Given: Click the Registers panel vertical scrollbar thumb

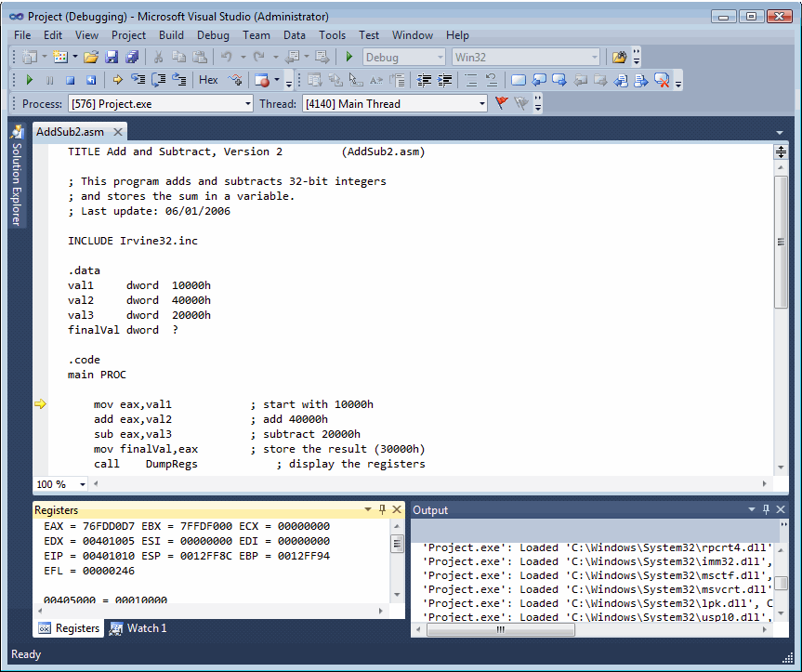Looking at the screenshot, I should click(397, 543).
